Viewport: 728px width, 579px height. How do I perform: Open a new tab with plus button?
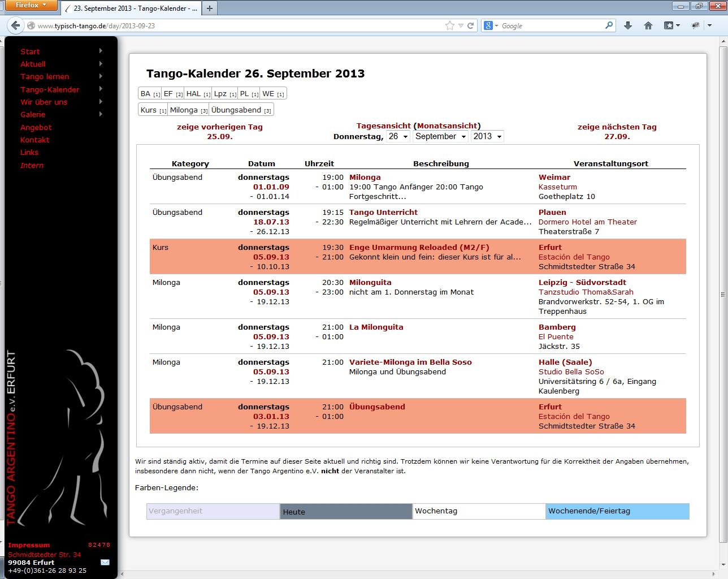point(210,8)
